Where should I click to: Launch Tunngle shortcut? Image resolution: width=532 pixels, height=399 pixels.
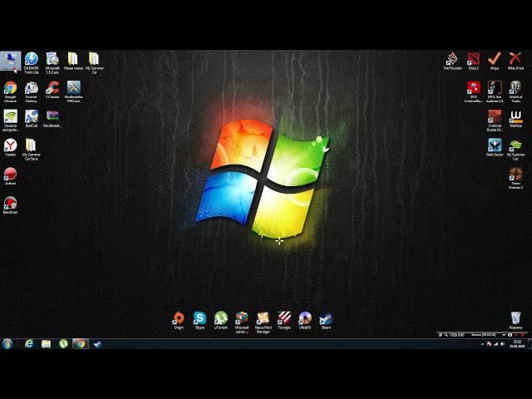coord(284,320)
